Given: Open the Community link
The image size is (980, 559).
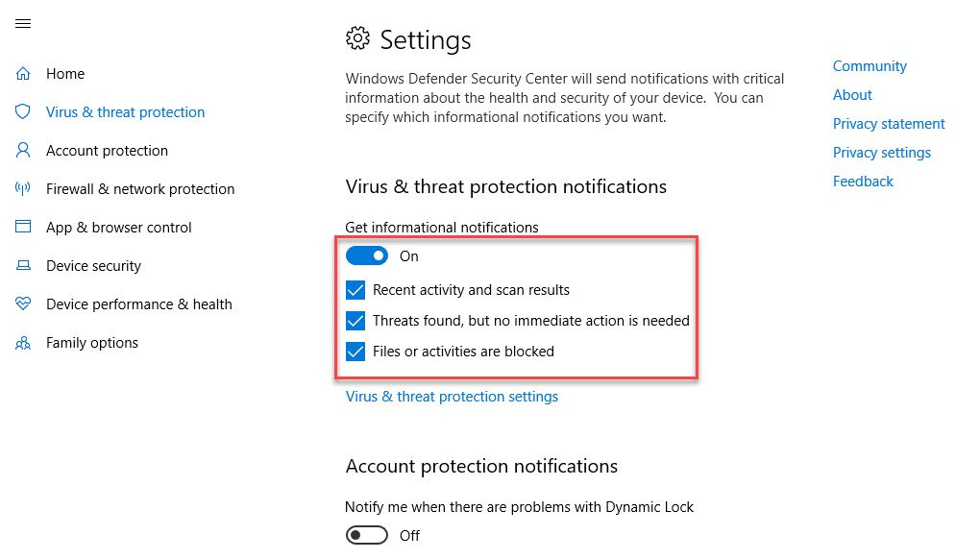Looking at the screenshot, I should (870, 66).
